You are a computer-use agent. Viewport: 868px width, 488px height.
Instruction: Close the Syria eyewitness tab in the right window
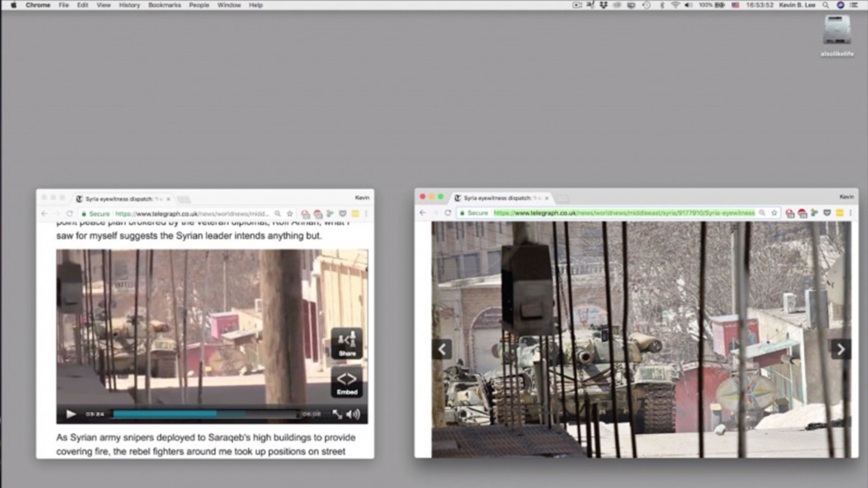tap(547, 198)
